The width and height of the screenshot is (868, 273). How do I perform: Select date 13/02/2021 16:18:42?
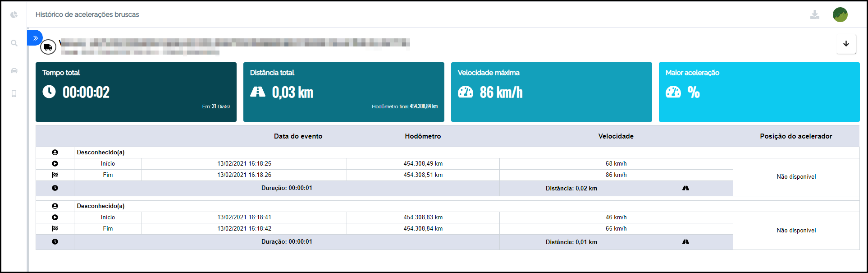(x=244, y=229)
